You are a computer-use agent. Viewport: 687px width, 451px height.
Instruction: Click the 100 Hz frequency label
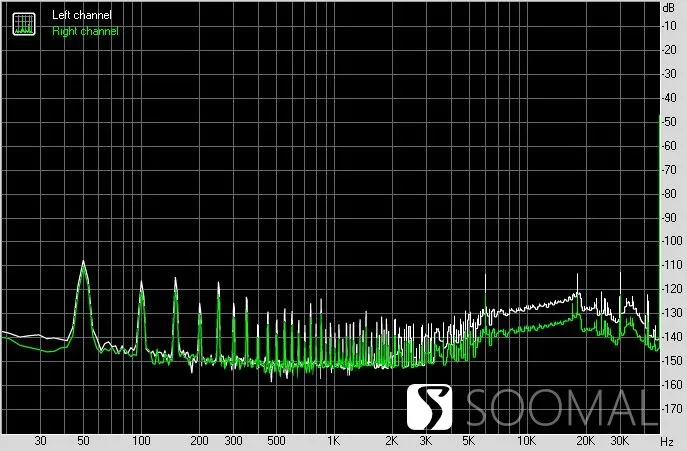(x=141, y=441)
